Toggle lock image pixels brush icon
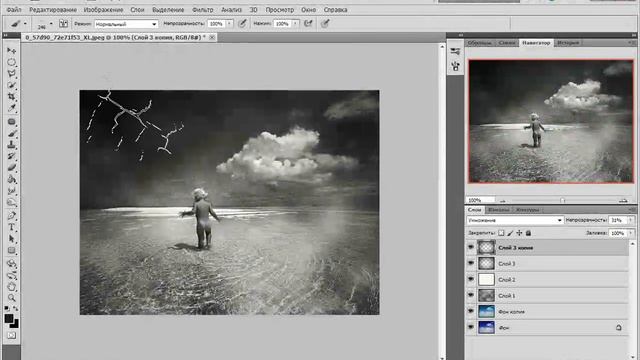The height and width of the screenshot is (360, 640). pos(510,233)
